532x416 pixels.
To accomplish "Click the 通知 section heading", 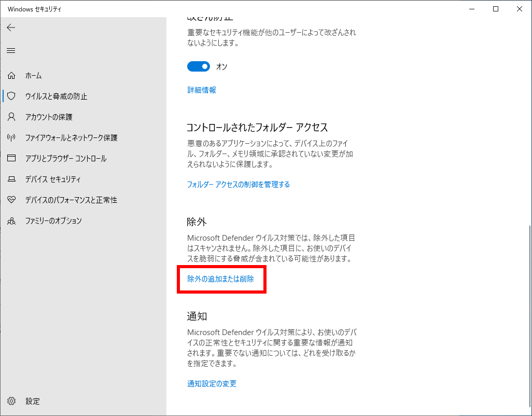I will 197,316.
